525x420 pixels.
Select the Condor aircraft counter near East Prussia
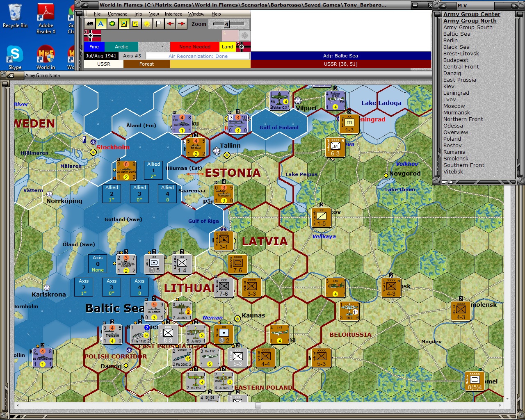pos(182,358)
